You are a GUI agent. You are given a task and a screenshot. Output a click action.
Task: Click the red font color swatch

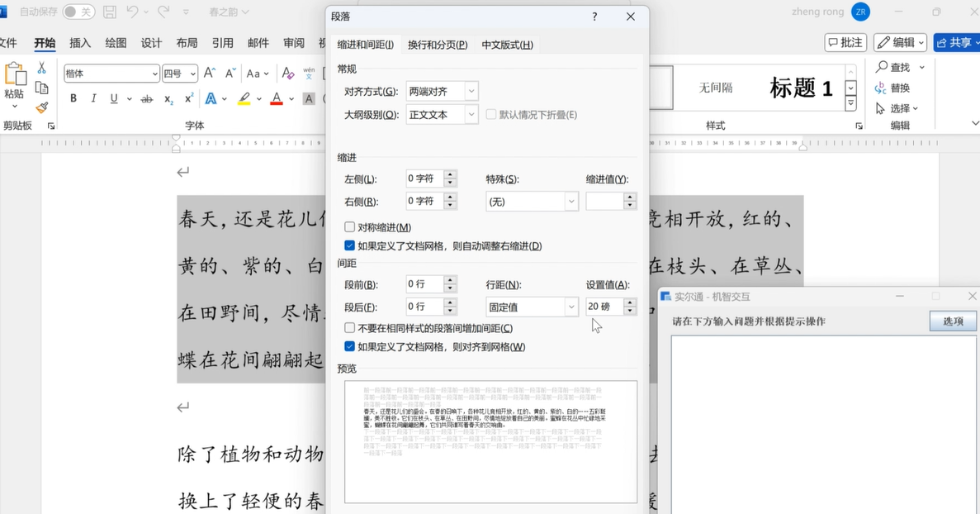277,98
